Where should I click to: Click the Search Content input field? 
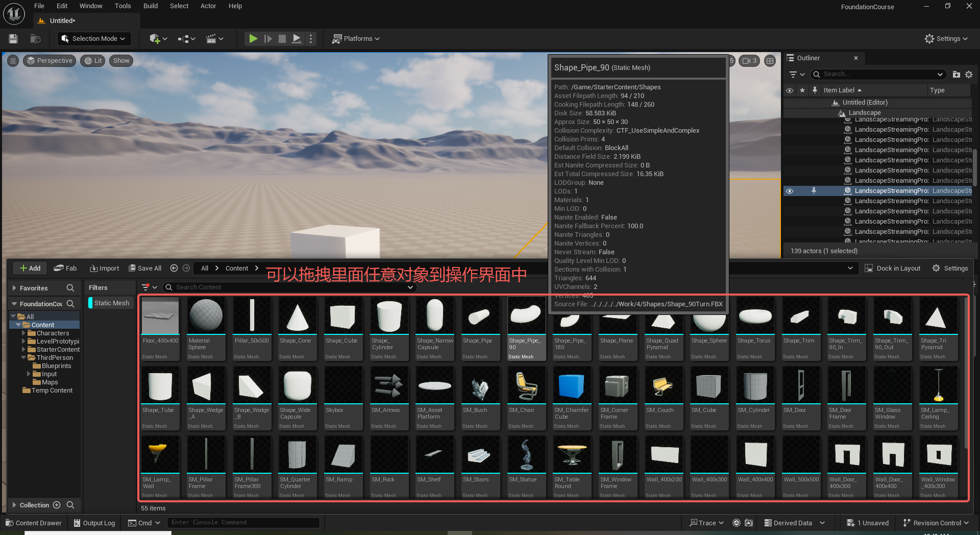click(290, 287)
